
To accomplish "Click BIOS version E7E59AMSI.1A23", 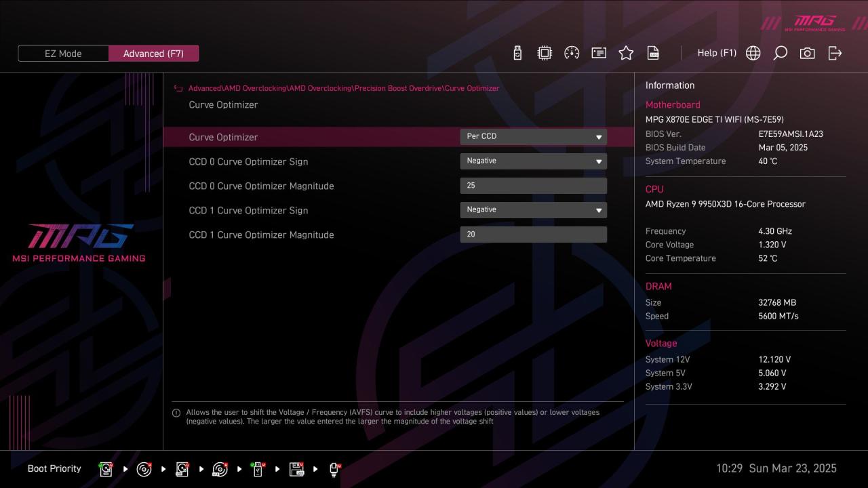I will 791,134.
